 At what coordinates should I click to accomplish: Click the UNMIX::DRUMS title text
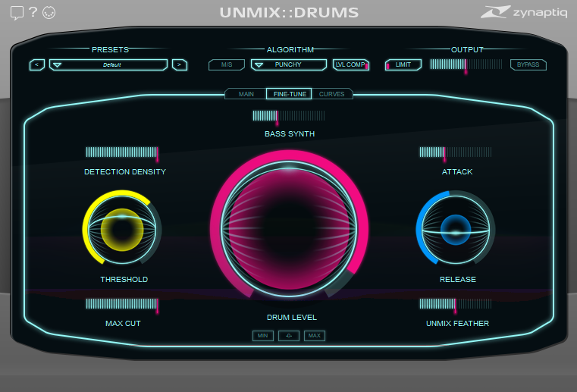[x=289, y=13]
